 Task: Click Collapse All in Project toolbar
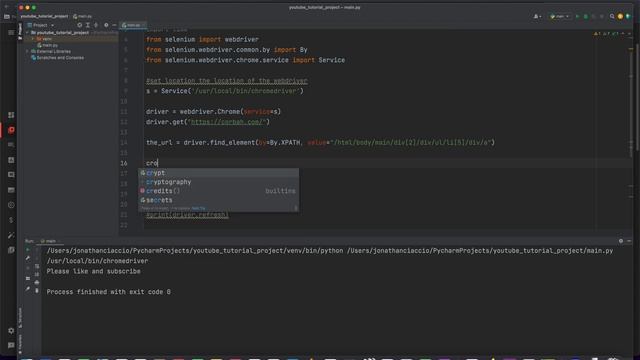pyautogui.click(x=96, y=25)
